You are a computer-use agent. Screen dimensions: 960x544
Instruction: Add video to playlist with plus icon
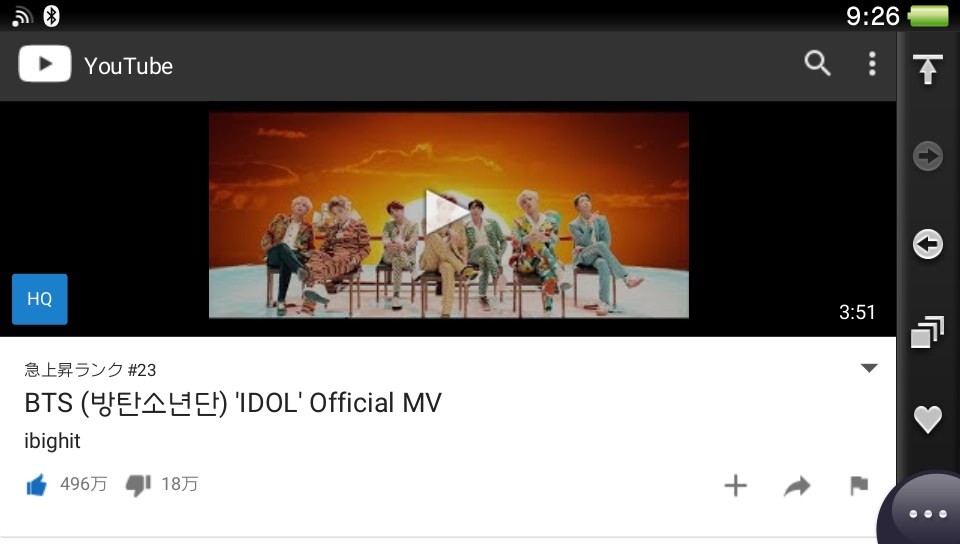click(735, 486)
